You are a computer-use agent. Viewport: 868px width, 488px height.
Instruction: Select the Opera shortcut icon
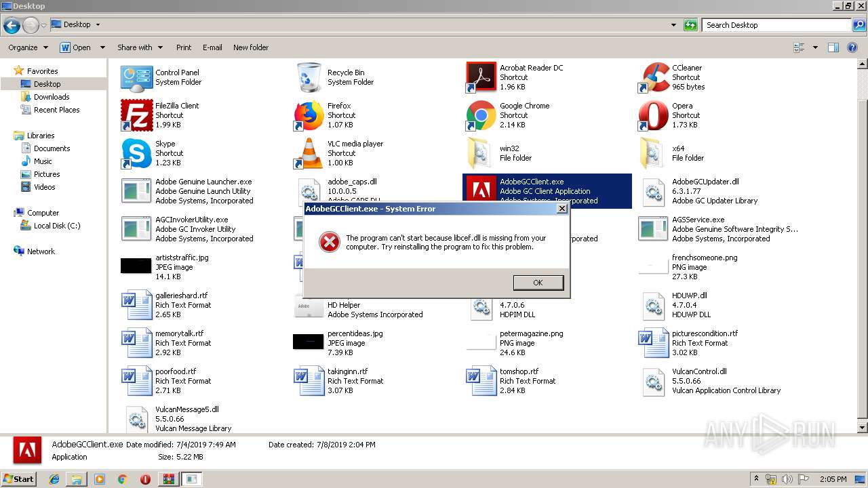pos(654,116)
